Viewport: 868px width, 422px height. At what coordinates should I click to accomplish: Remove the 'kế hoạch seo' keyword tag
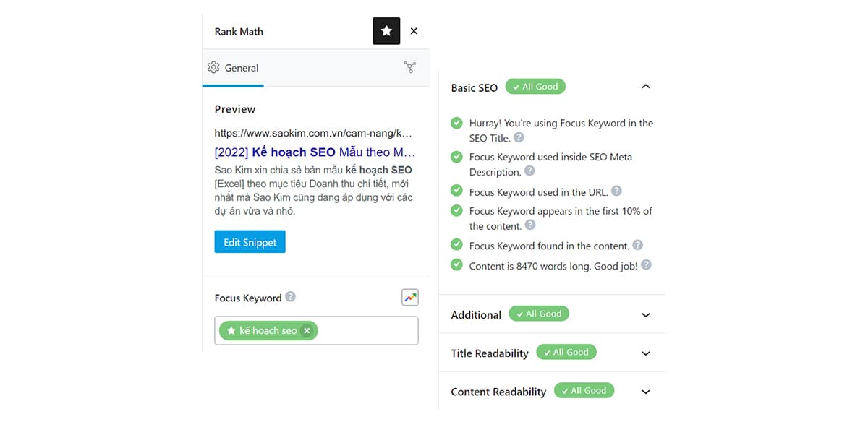click(x=307, y=330)
